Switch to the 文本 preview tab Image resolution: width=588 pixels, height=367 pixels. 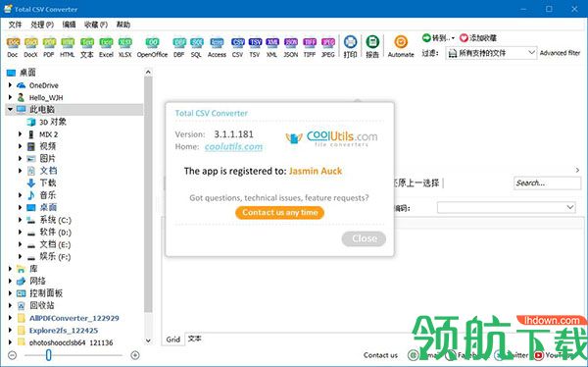point(195,339)
